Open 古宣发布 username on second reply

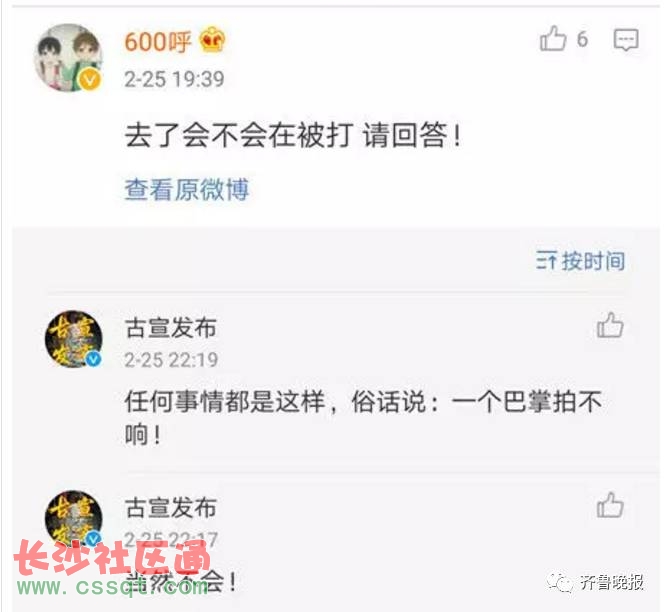tap(170, 508)
